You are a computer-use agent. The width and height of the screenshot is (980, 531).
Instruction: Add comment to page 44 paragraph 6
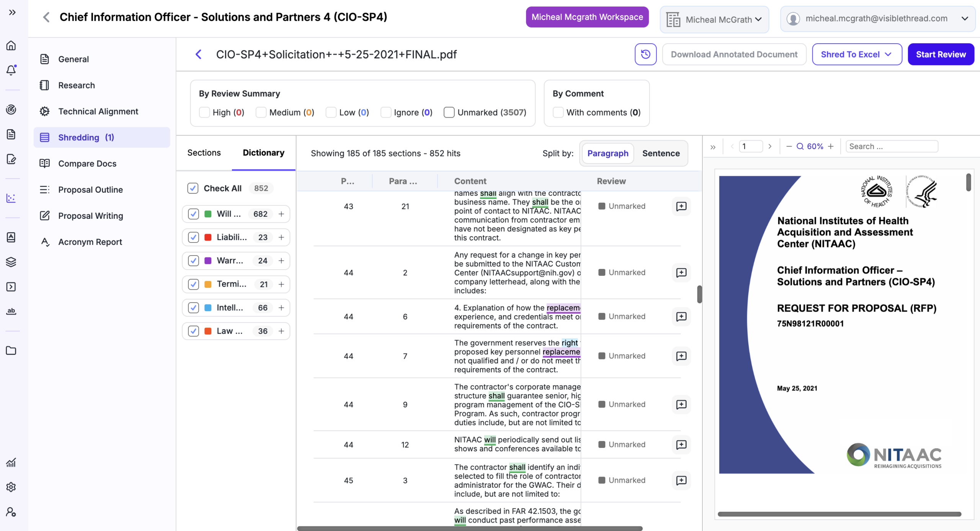coord(681,316)
